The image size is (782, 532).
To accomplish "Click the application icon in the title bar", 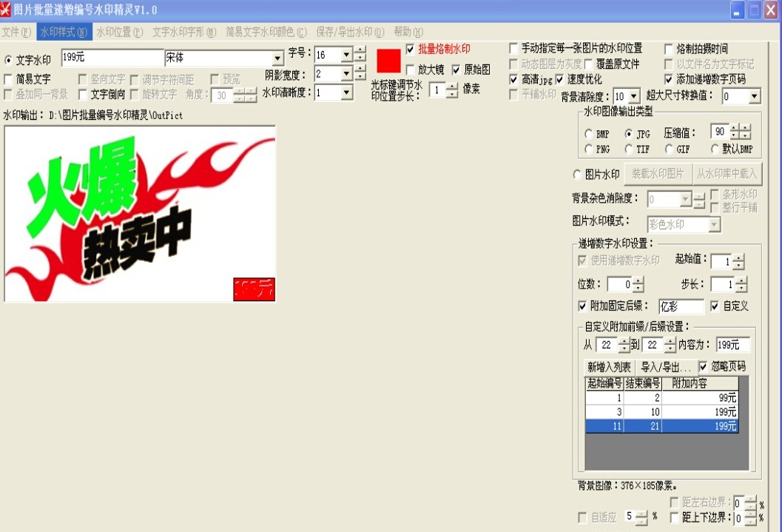I will click(x=7, y=10).
